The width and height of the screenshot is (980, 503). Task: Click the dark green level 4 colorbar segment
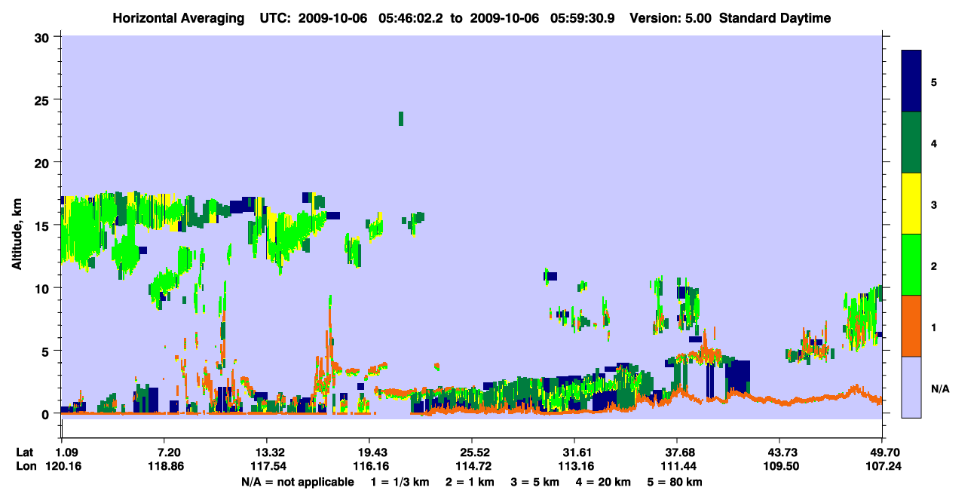[911, 143]
